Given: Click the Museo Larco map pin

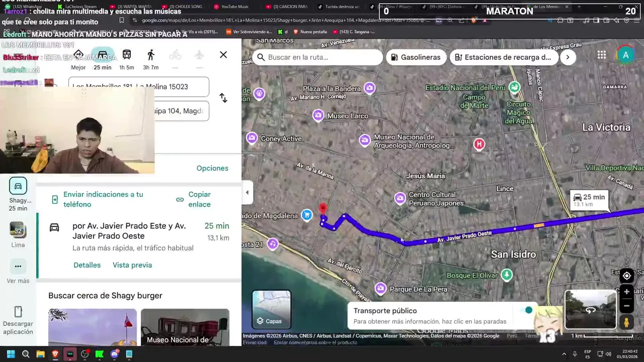Looking at the screenshot, I should tap(318, 116).
